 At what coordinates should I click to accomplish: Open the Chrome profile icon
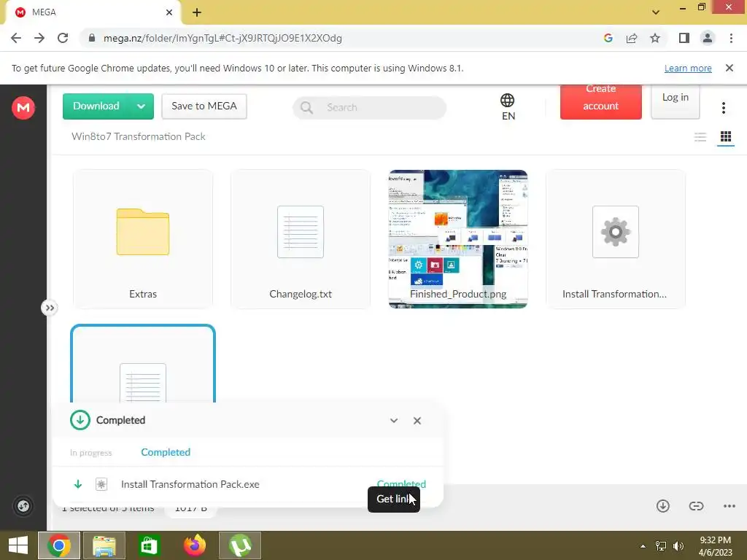[708, 38]
